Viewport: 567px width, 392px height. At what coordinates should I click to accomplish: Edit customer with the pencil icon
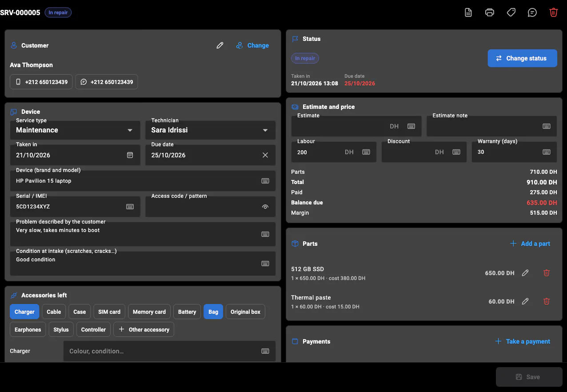point(220,45)
